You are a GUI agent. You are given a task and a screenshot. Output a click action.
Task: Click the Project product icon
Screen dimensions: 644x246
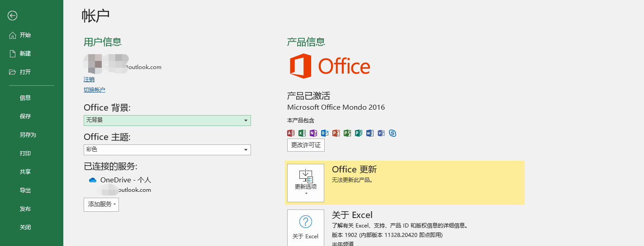[x=347, y=133]
